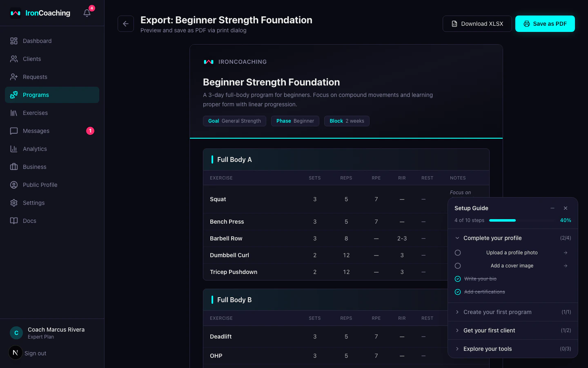Viewport: 588px width, 368px height.
Task: Open the Dashboard page
Action: [52, 41]
